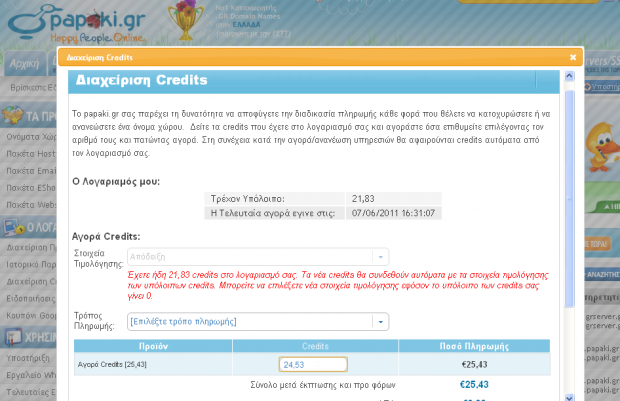Image resolution: width=620 pixels, height=401 pixels.
Task: Click the ΤΩΡΑ! orange button
Action: coord(597,244)
